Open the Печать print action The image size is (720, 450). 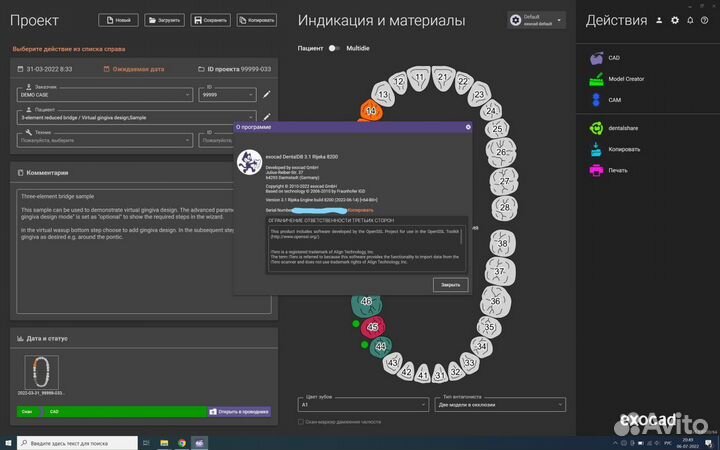[x=608, y=170]
